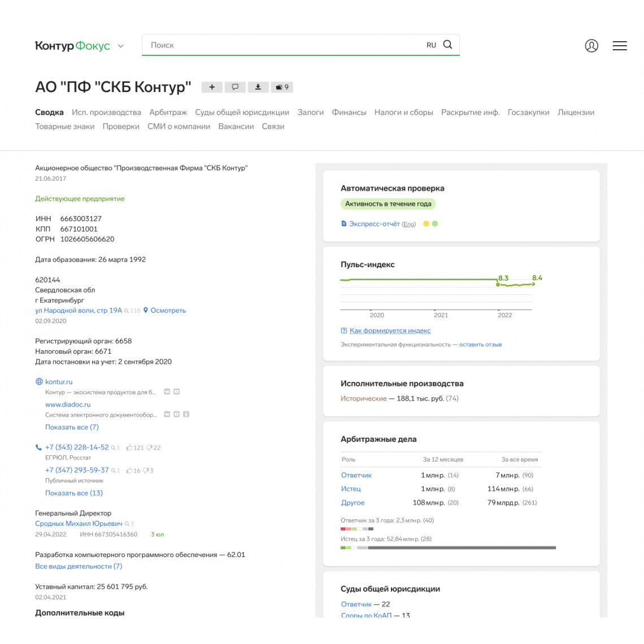Image resolution: width=644 pixels, height=644 pixels.
Task: Open the YouTube icon in the diadoc.ru row
Action: [177, 414]
